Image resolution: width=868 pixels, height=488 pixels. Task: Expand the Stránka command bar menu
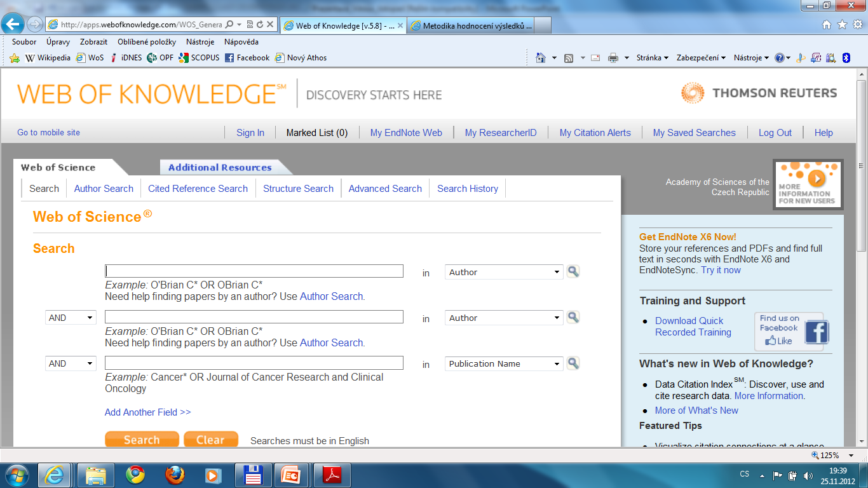[653, 58]
